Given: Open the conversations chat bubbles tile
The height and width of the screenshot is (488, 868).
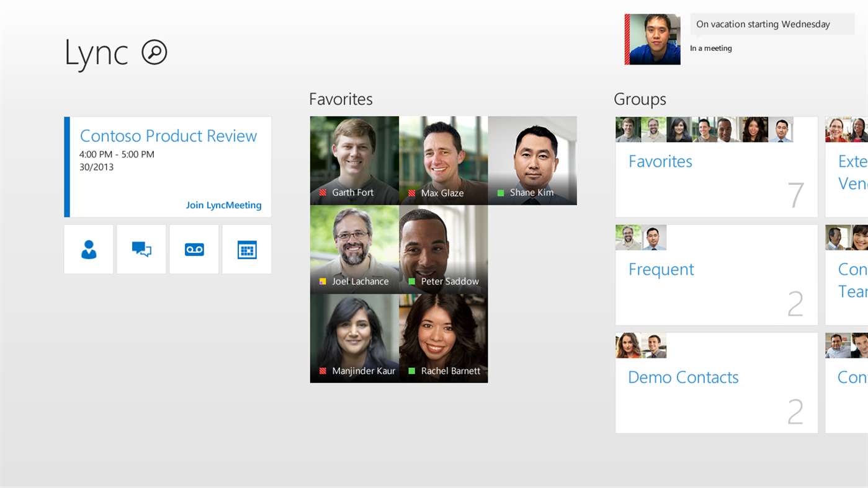Looking at the screenshot, I should 141,249.
